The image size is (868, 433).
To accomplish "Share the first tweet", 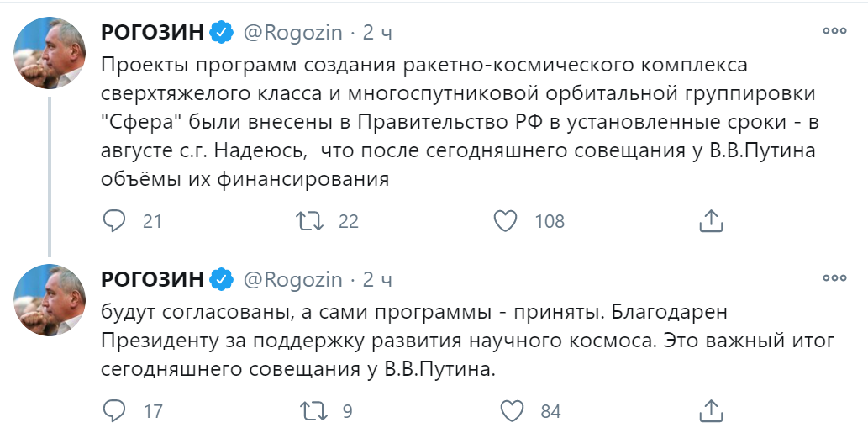I will (711, 221).
